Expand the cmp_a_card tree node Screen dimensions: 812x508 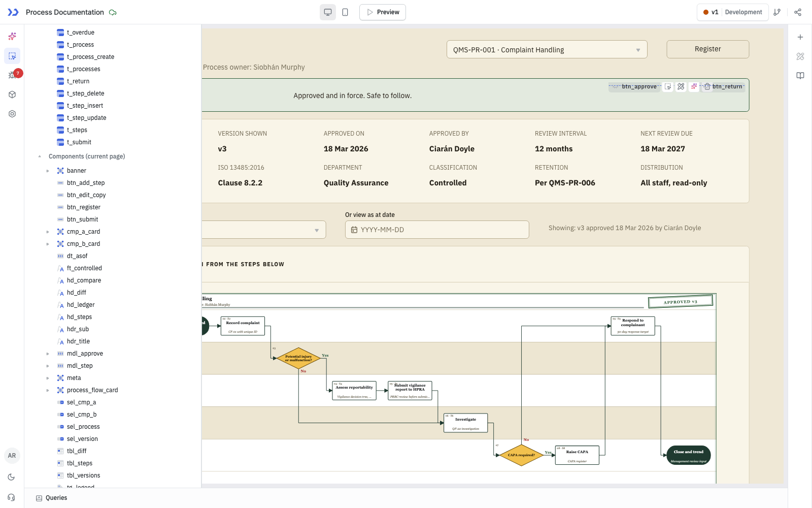(x=48, y=232)
